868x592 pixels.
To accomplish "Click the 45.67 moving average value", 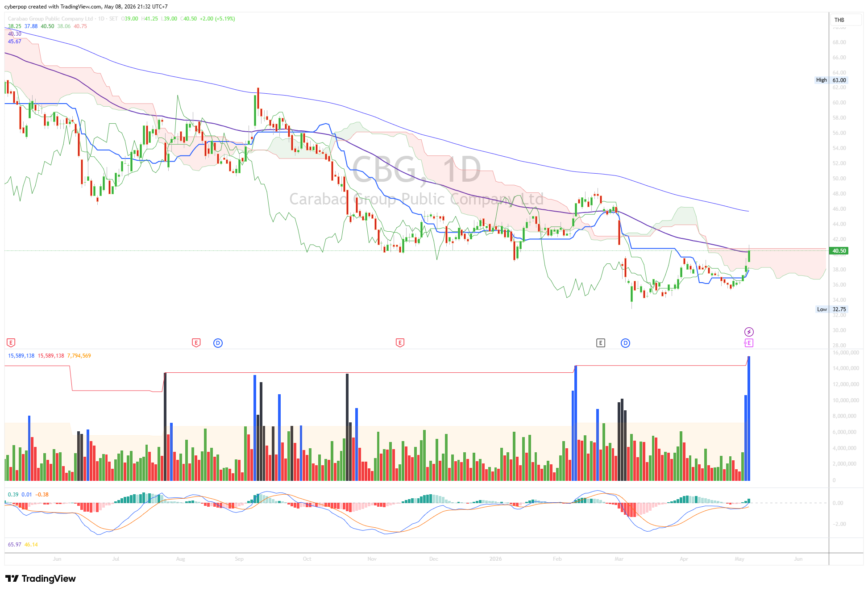I will pos(15,42).
